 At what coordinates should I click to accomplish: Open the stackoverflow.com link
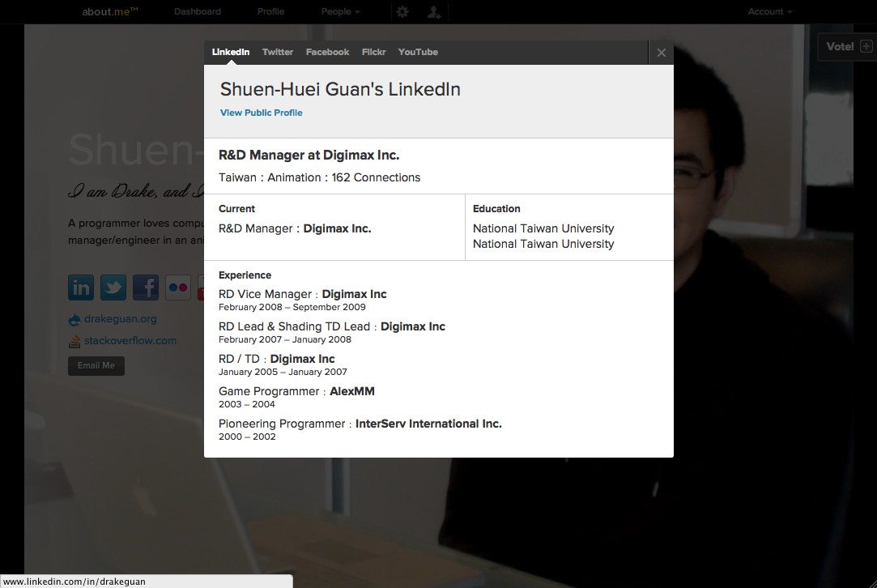tap(130, 341)
